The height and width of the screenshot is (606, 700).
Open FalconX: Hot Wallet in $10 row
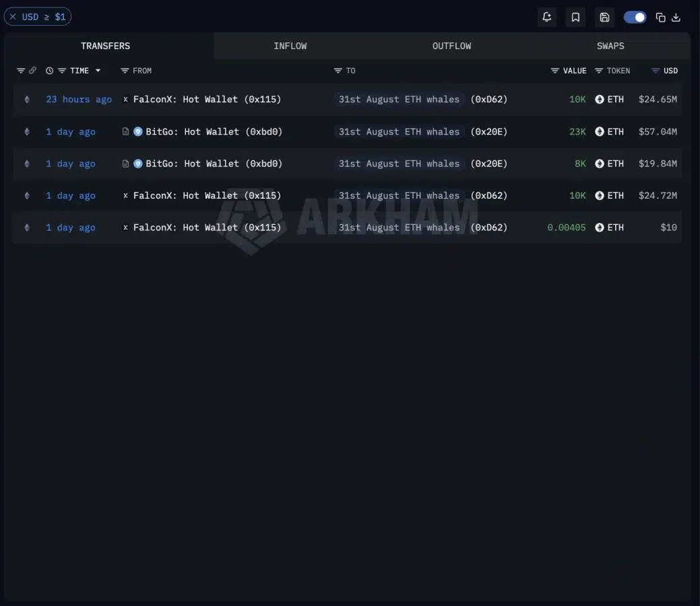point(207,228)
